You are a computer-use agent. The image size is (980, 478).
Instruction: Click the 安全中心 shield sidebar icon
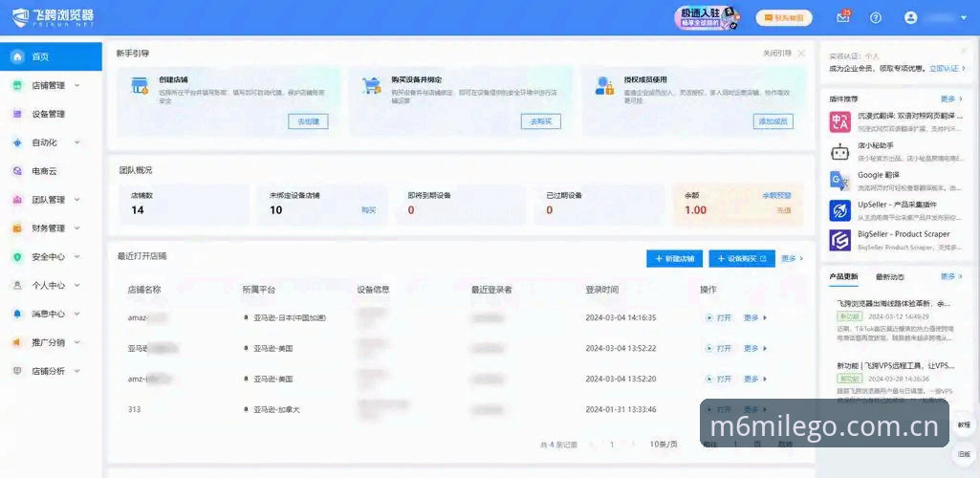18,256
